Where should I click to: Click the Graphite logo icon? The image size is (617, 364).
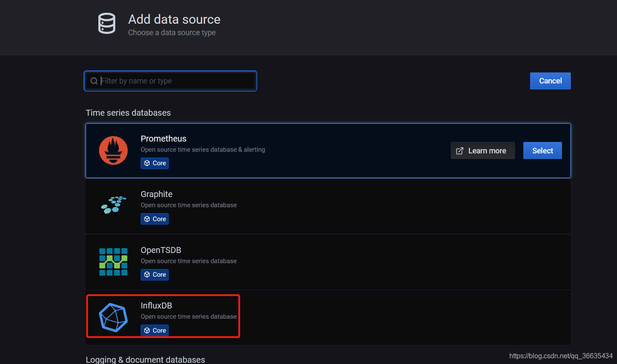pyautogui.click(x=113, y=206)
